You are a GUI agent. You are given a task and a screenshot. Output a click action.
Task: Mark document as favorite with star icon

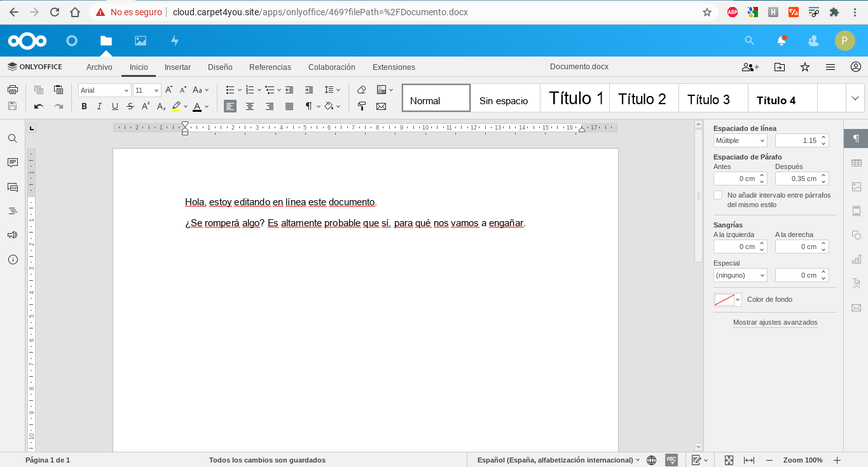(x=805, y=67)
